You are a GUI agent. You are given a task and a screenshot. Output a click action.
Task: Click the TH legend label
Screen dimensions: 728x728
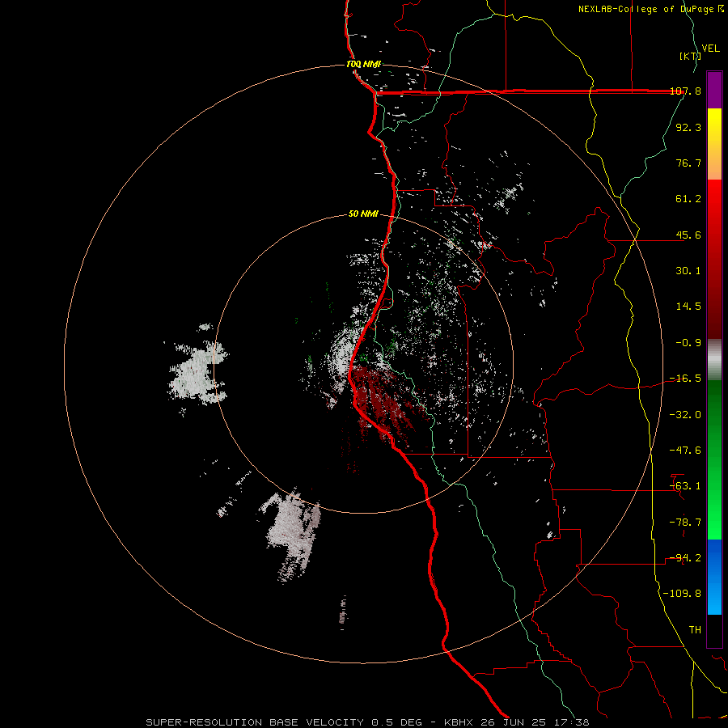click(695, 630)
